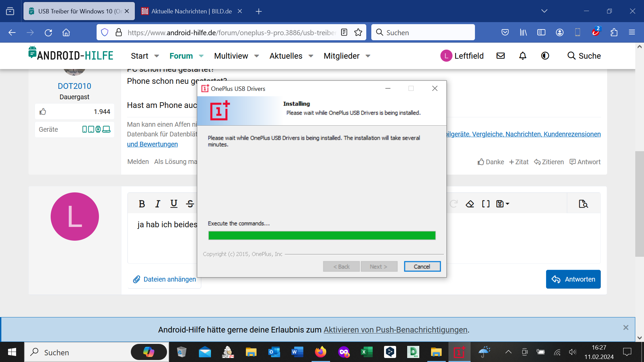Open the forum inbox envelope icon

500,56
